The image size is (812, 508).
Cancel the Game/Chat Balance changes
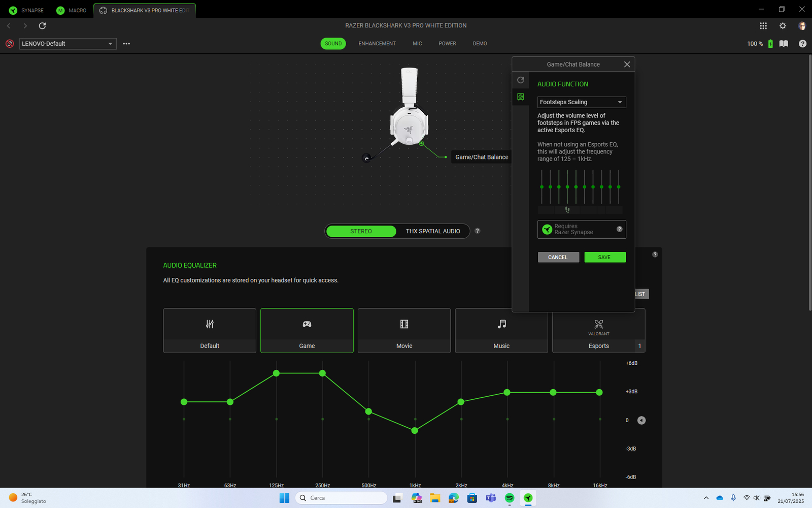pos(558,257)
